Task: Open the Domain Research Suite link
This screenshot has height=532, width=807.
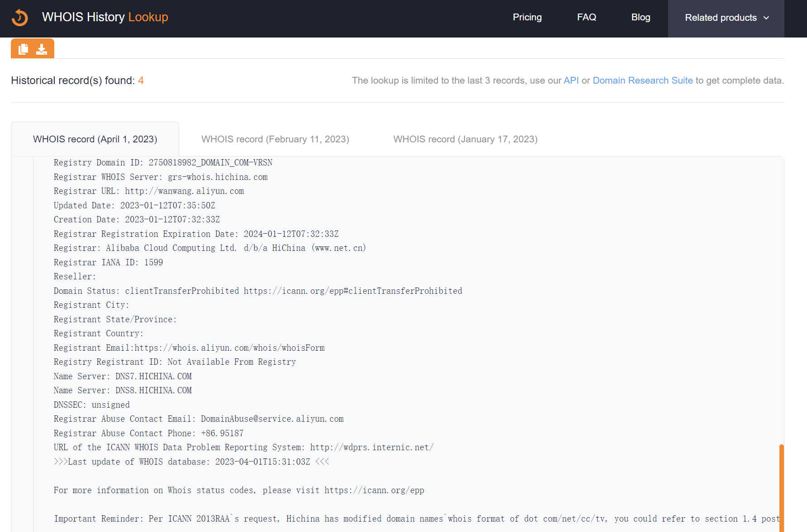Action: (642, 80)
